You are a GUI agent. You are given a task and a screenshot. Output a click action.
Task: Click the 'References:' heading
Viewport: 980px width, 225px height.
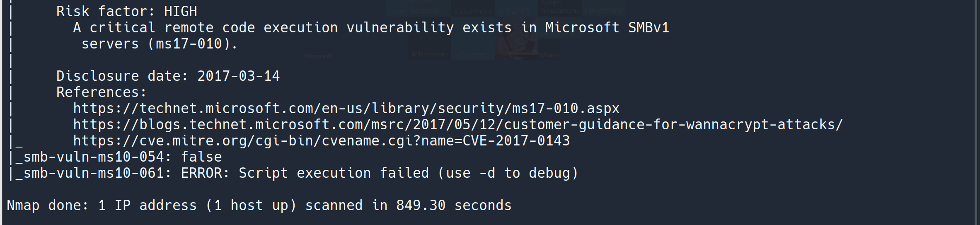102,92
